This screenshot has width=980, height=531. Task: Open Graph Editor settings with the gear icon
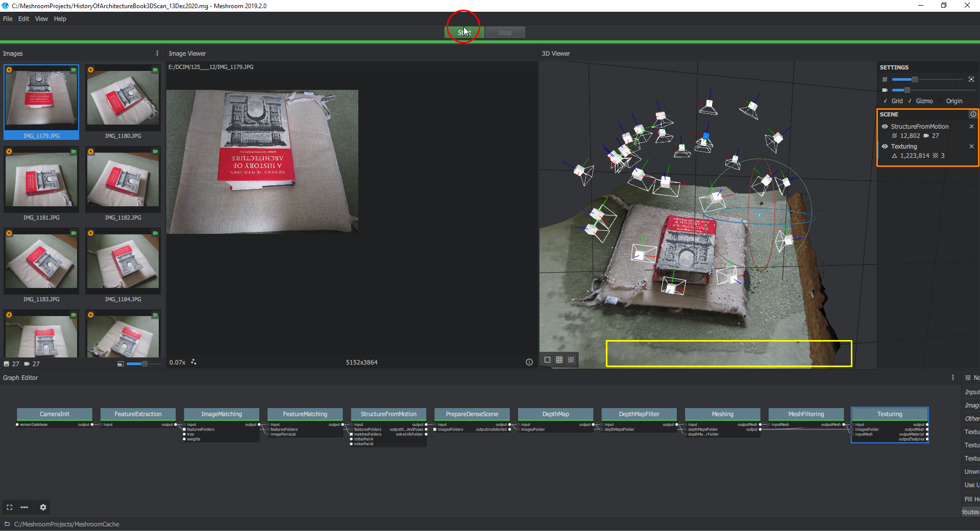tap(43, 508)
